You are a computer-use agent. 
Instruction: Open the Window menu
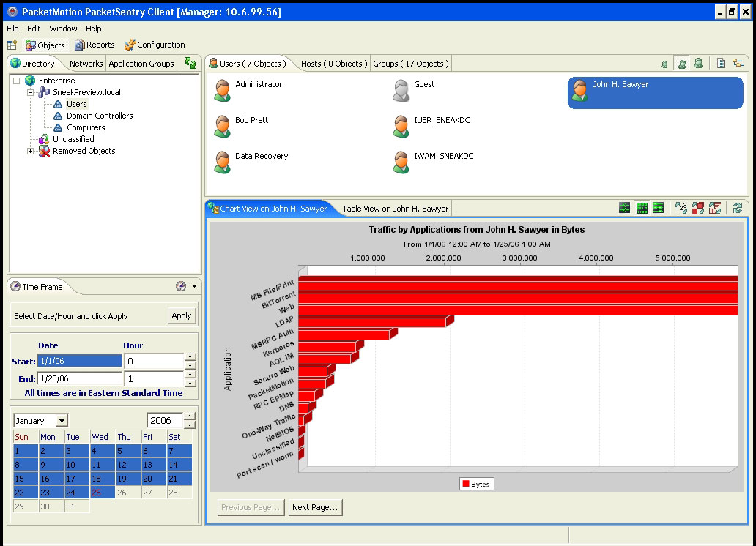(x=63, y=29)
